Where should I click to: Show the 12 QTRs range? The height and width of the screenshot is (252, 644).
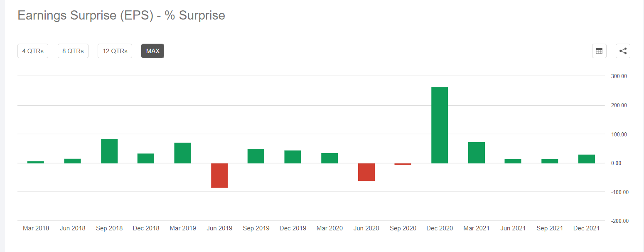coord(115,51)
